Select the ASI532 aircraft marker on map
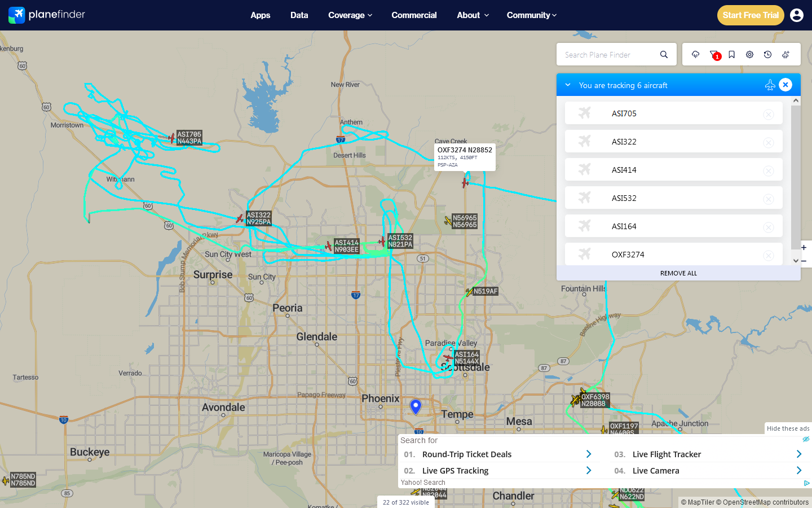The image size is (812, 508). pos(382,241)
